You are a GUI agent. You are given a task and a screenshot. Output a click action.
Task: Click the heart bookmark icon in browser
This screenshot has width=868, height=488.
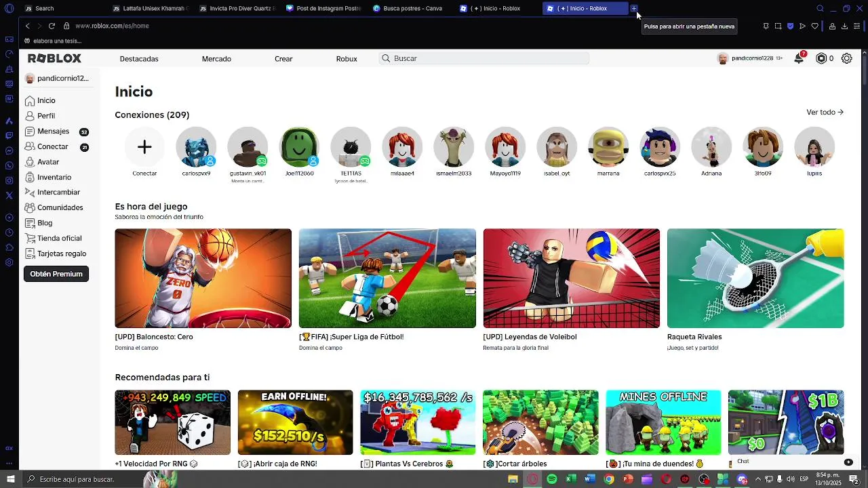point(814,26)
